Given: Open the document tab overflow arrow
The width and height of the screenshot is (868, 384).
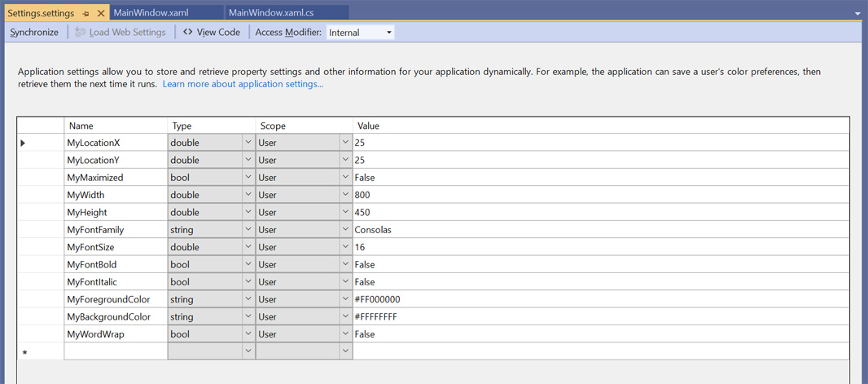Looking at the screenshot, I should pos(857,14).
